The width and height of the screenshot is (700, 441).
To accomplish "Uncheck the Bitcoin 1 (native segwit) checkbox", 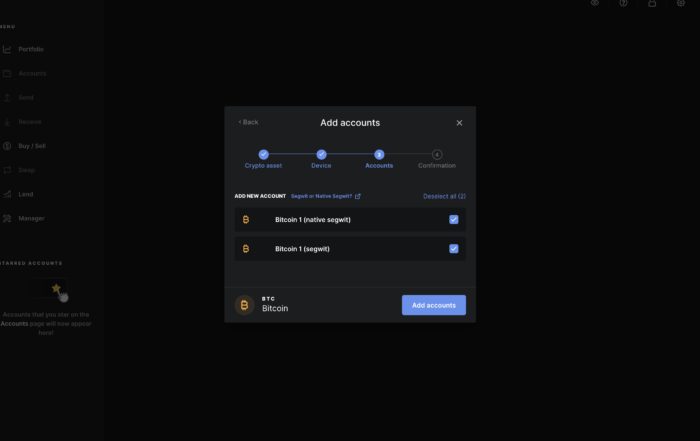I will tap(454, 219).
